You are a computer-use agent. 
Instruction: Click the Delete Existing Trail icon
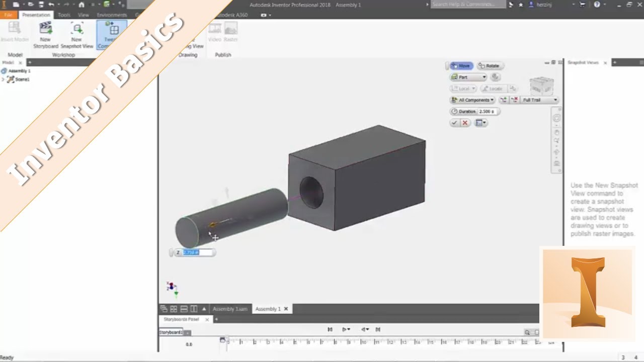[x=514, y=100]
